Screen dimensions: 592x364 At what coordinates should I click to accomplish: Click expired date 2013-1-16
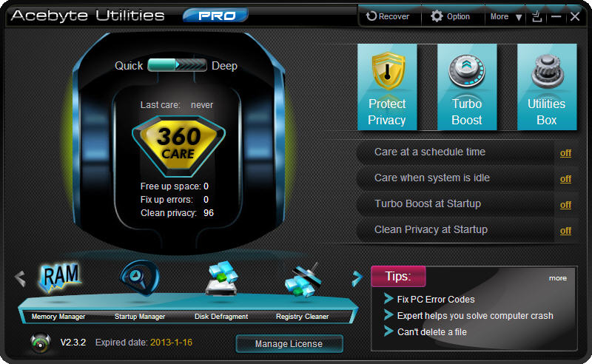(x=172, y=343)
